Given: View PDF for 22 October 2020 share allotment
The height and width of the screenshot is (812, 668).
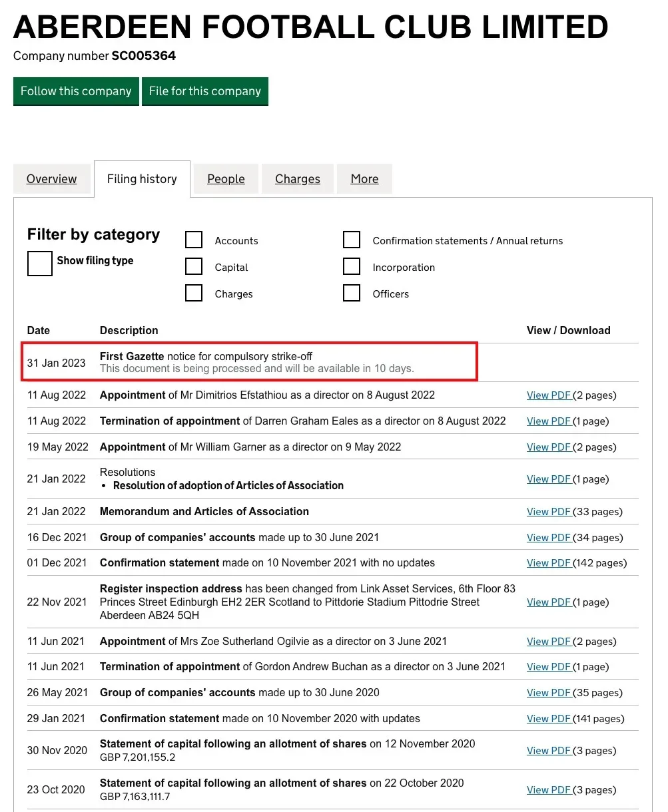Looking at the screenshot, I should [549, 790].
